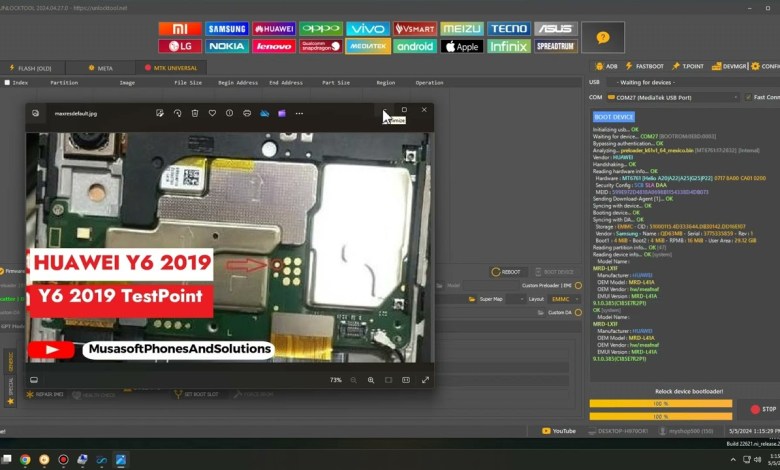The height and width of the screenshot is (470, 780).
Task: Toggle the Custom DA radio option
Action: (577, 312)
